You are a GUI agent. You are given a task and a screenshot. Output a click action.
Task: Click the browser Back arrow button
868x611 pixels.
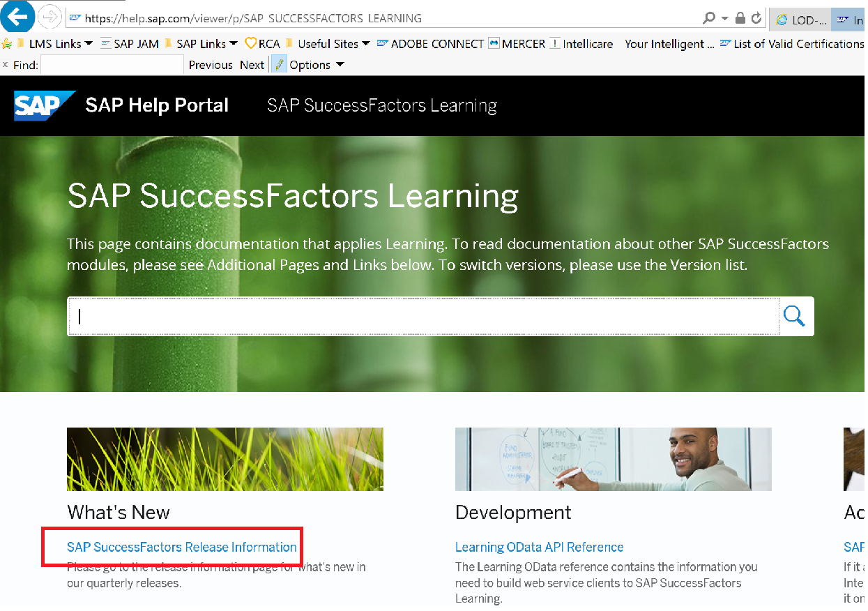pyautogui.click(x=17, y=16)
